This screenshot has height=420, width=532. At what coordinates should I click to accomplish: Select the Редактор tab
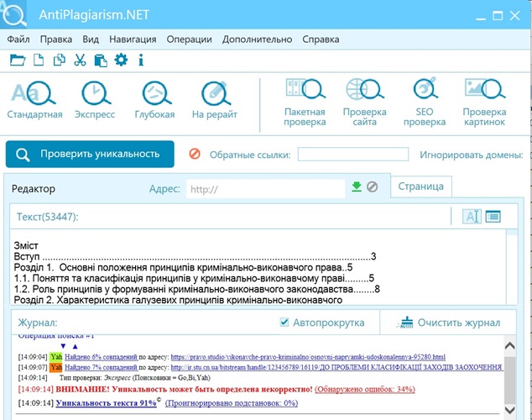click(x=34, y=188)
